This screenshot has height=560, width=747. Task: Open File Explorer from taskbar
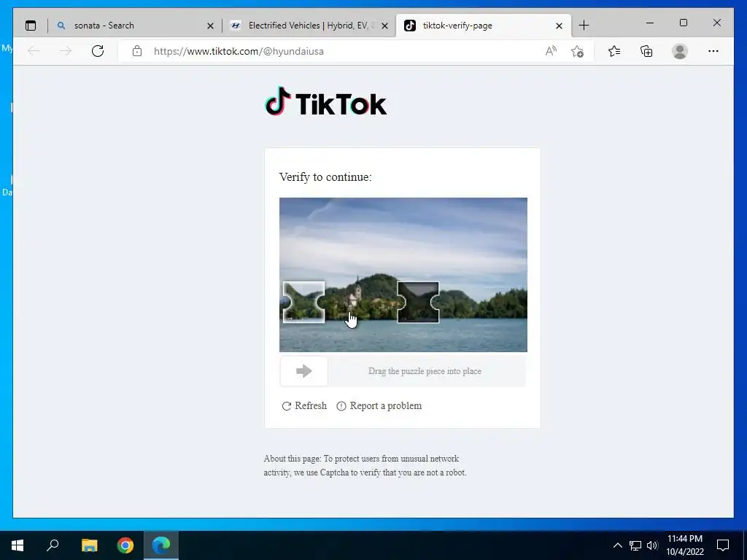89,545
